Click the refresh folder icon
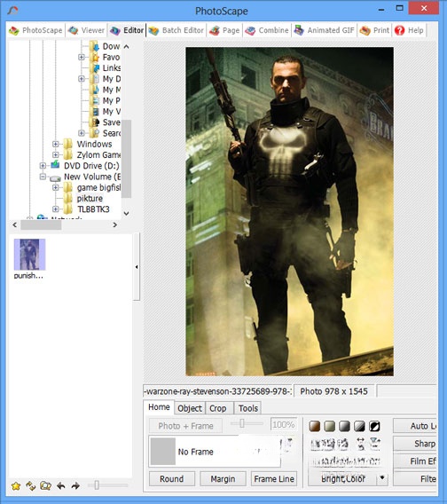The height and width of the screenshot is (504, 447). [x=30, y=485]
